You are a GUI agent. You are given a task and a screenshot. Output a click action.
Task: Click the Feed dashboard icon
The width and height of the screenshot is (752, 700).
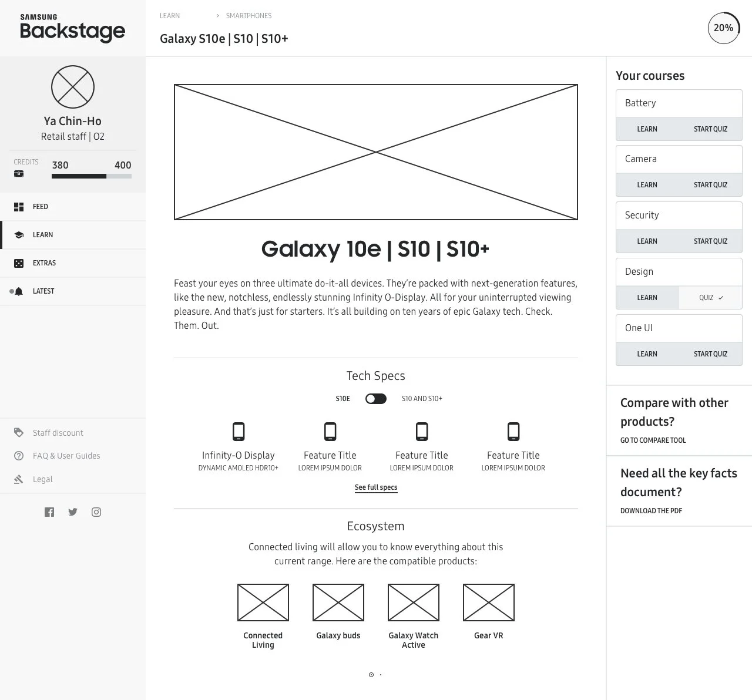tap(19, 207)
